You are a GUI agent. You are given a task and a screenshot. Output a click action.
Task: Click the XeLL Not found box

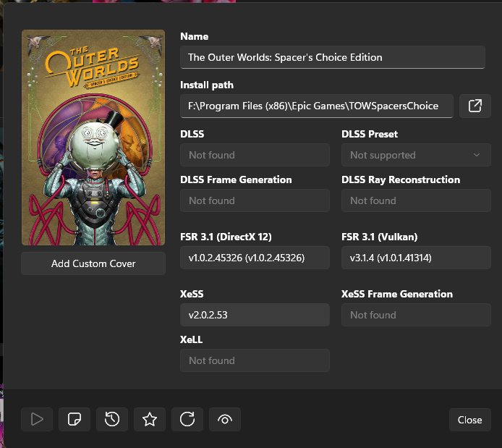[255, 360]
